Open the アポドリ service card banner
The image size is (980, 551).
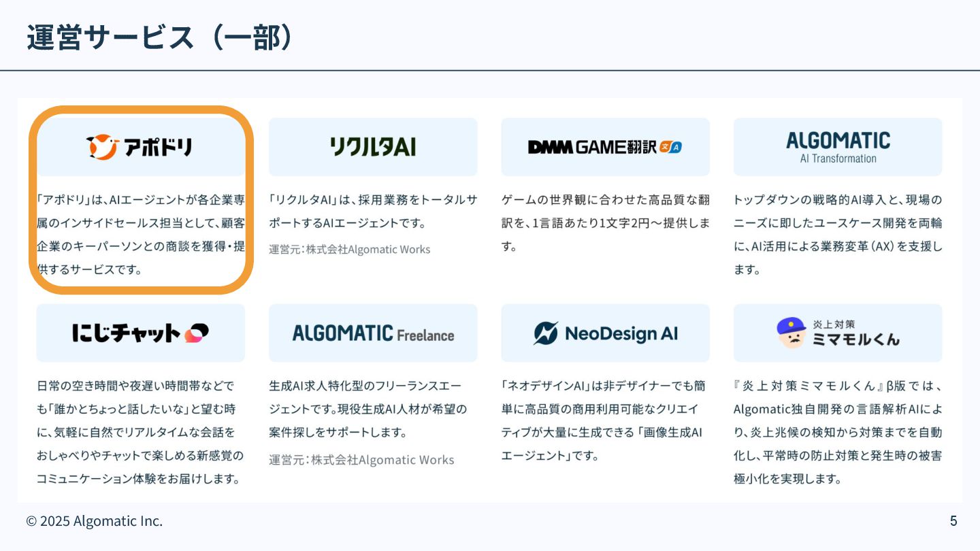click(141, 147)
